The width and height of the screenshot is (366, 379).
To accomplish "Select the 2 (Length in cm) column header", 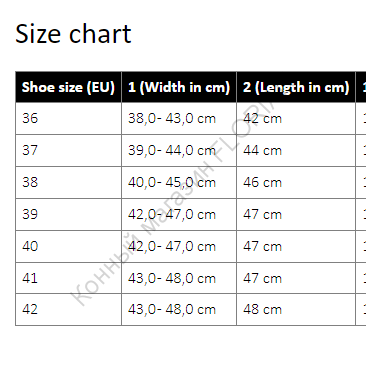I will point(296,87).
